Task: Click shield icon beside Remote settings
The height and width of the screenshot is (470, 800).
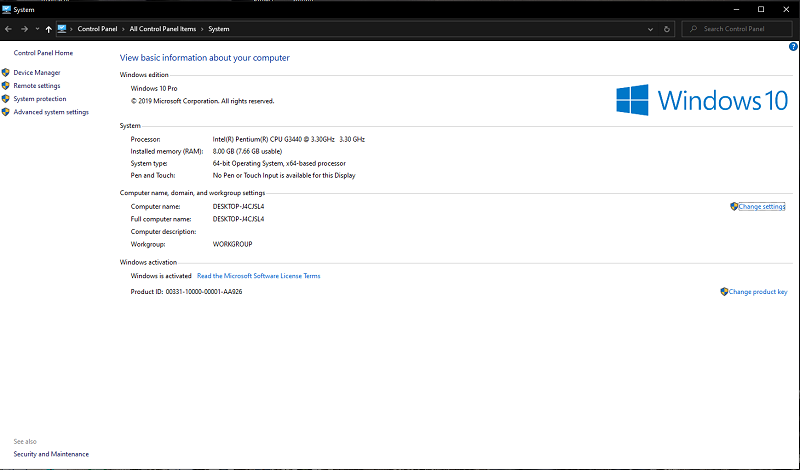Action: [6, 86]
